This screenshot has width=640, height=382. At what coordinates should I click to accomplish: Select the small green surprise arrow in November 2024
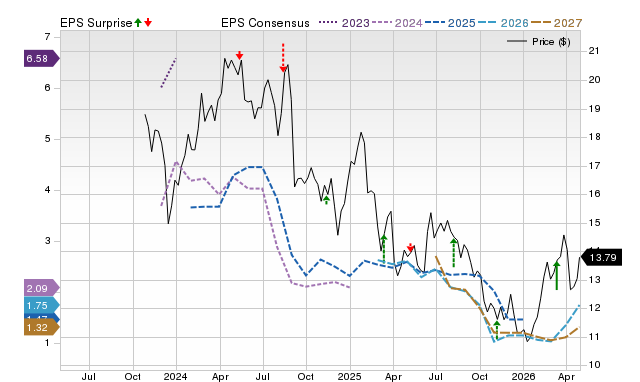tap(326, 200)
